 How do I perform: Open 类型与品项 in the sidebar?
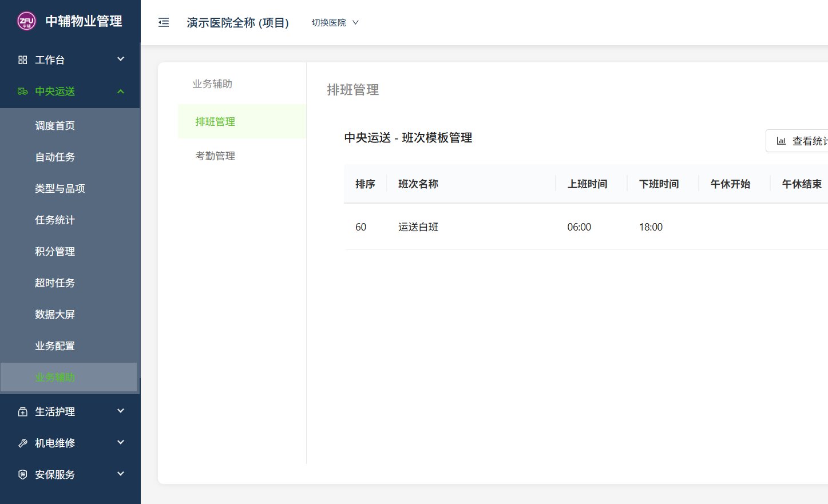[60, 188]
